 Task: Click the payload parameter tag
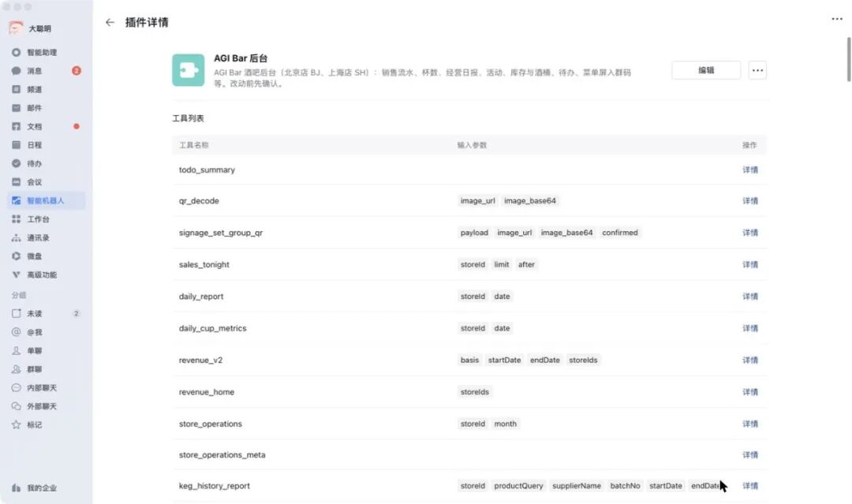(474, 233)
